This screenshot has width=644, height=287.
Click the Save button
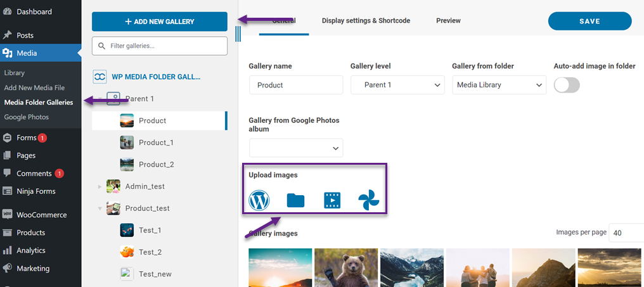(x=589, y=22)
